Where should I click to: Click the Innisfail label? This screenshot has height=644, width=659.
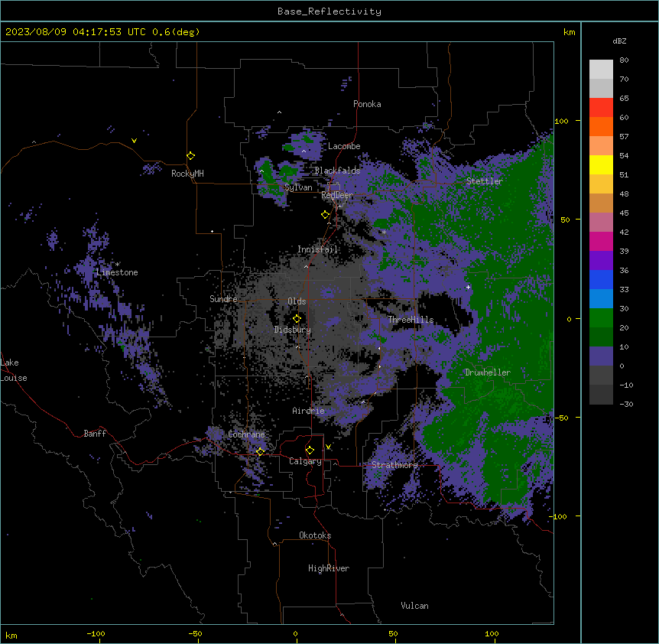[317, 249]
